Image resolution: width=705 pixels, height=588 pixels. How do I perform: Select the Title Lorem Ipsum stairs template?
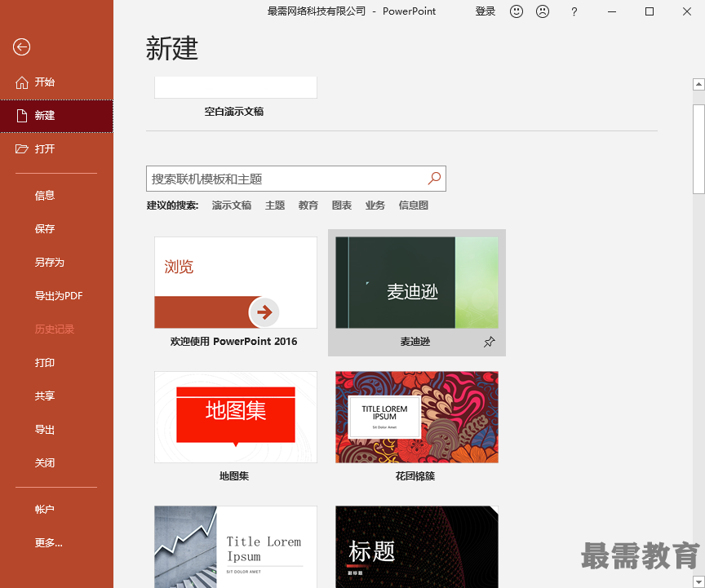point(236,546)
